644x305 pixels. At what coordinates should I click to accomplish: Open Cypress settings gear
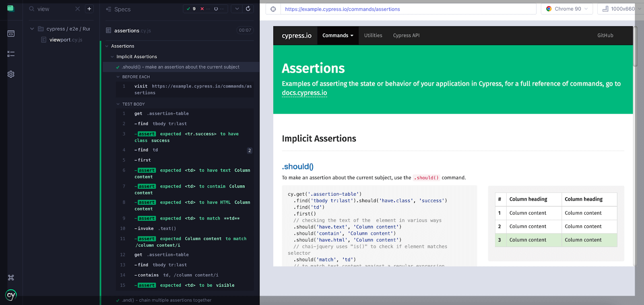click(11, 74)
